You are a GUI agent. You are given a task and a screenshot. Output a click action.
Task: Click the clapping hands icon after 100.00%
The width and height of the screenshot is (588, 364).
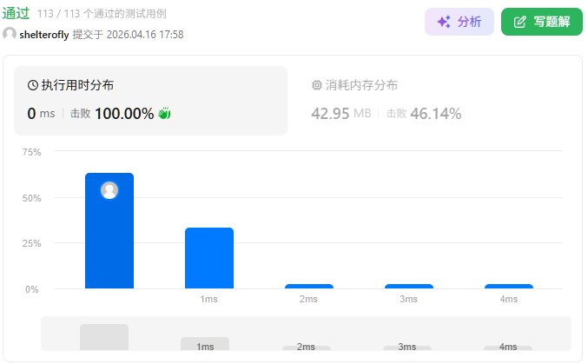click(x=164, y=114)
